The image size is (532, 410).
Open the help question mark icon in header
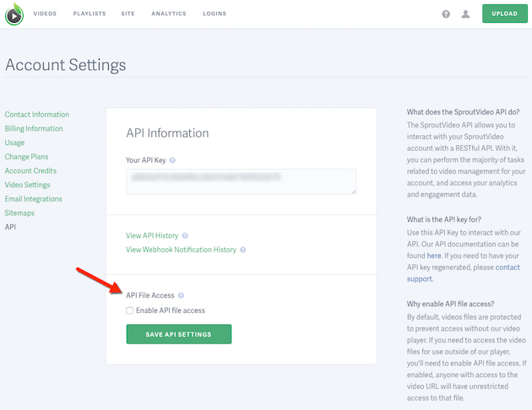446,13
